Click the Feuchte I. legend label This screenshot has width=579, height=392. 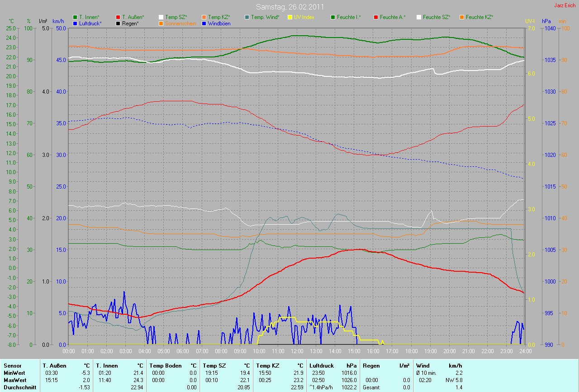(349, 17)
